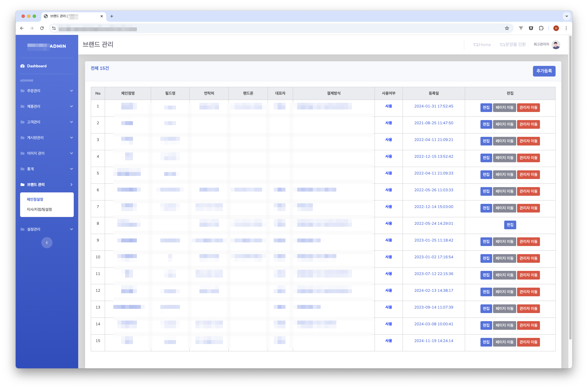Collapse 브랜드 관리 sidebar menu
588x389 pixels.
coord(47,185)
